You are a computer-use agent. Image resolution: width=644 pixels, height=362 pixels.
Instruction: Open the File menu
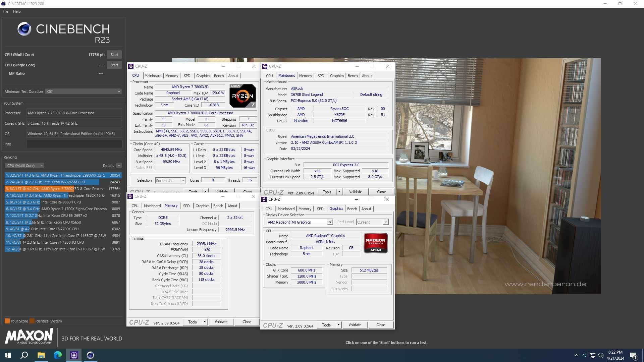[x=5, y=11]
